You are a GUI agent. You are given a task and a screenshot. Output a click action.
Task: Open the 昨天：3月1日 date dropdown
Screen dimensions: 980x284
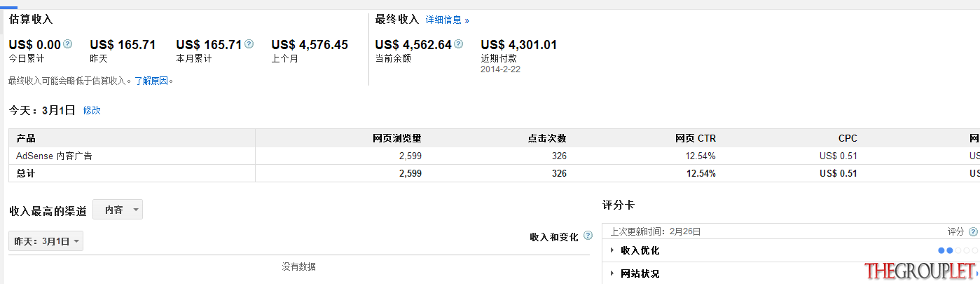click(x=46, y=241)
